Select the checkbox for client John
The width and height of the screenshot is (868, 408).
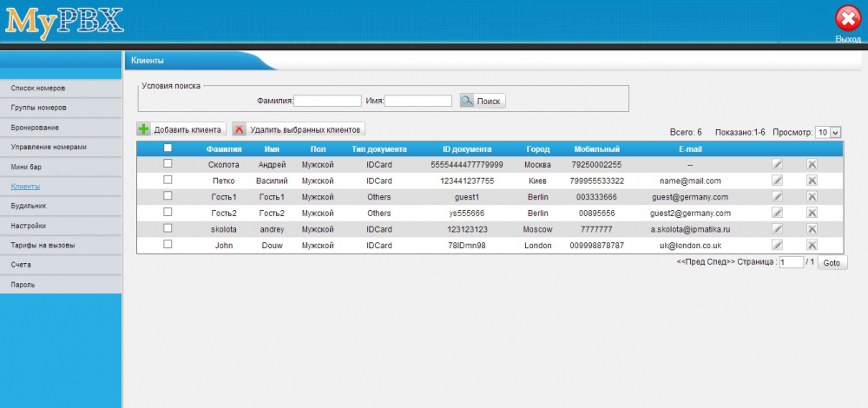(168, 245)
